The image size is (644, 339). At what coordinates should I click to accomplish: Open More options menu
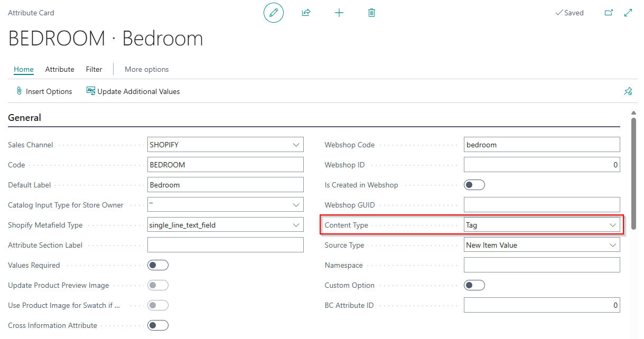(147, 69)
